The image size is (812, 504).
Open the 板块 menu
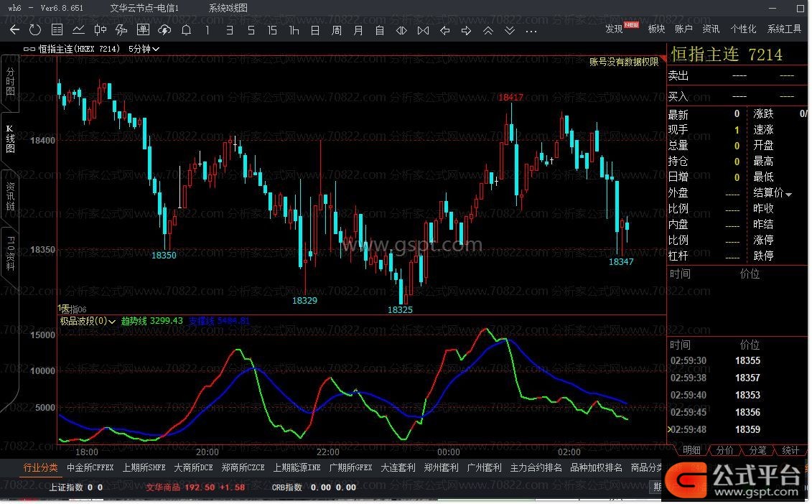pos(656,29)
